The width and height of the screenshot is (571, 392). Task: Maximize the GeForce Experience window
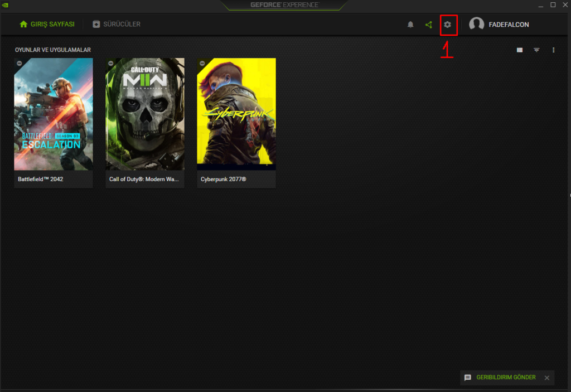(553, 4)
